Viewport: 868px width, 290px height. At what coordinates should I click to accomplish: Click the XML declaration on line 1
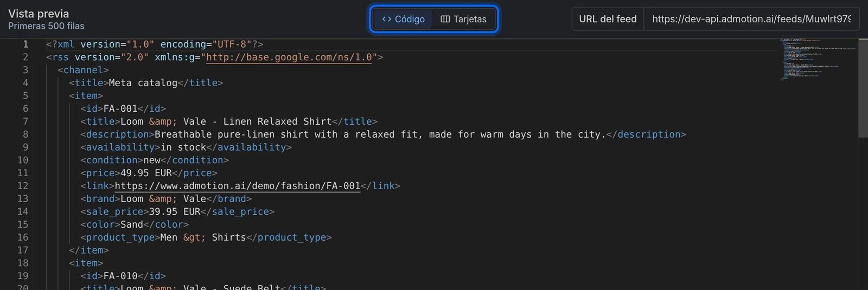[155, 44]
